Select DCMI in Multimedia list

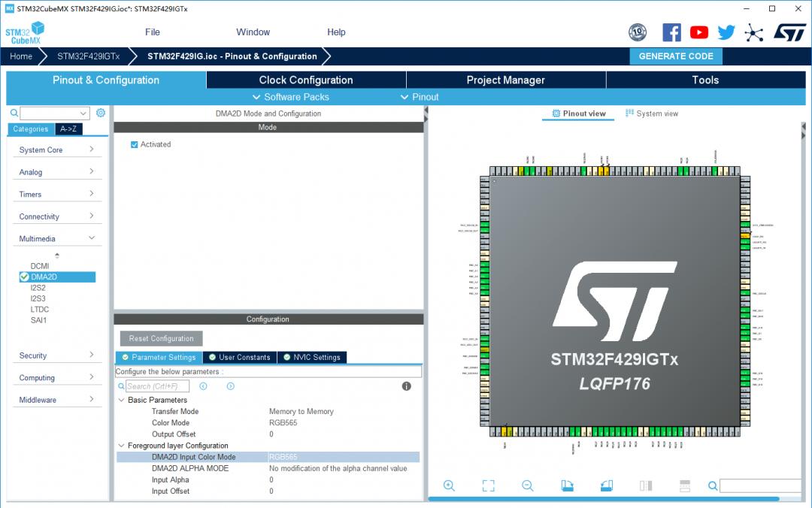pyautogui.click(x=40, y=266)
